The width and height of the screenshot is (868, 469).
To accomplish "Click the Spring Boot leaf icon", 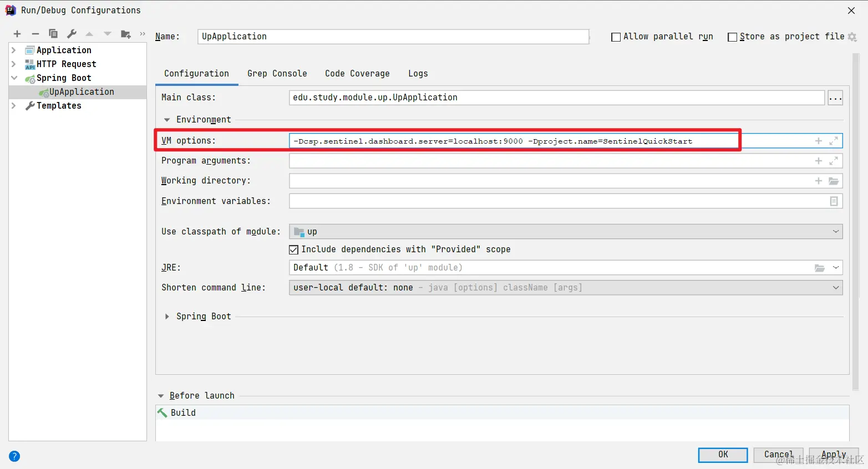I will (x=30, y=79).
